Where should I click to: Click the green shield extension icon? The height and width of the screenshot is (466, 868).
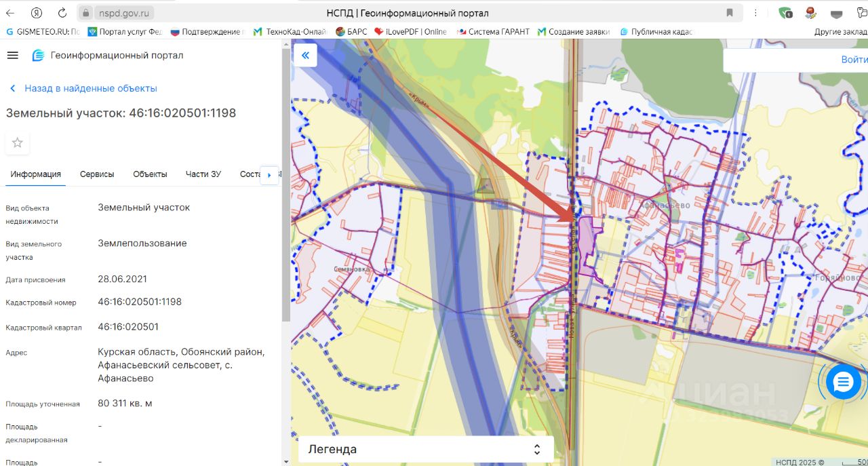[x=785, y=13]
